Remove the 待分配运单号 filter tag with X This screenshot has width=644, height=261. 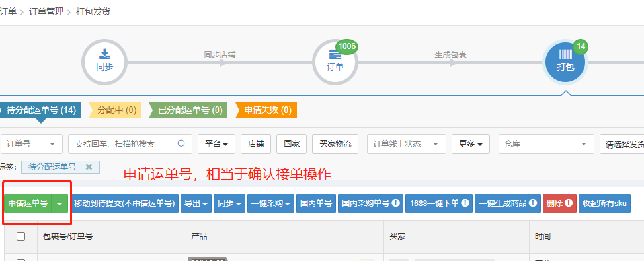pos(89,167)
